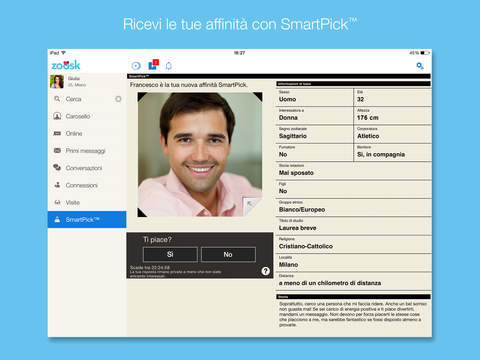Answer Sì to Ti piace
This screenshot has width=480, height=360.
pyautogui.click(x=170, y=254)
